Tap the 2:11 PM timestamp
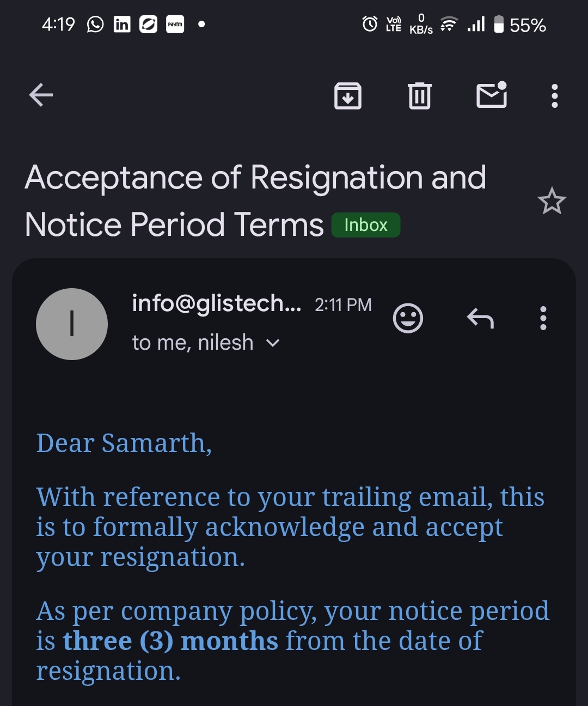This screenshot has width=588, height=706. (x=343, y=305)
